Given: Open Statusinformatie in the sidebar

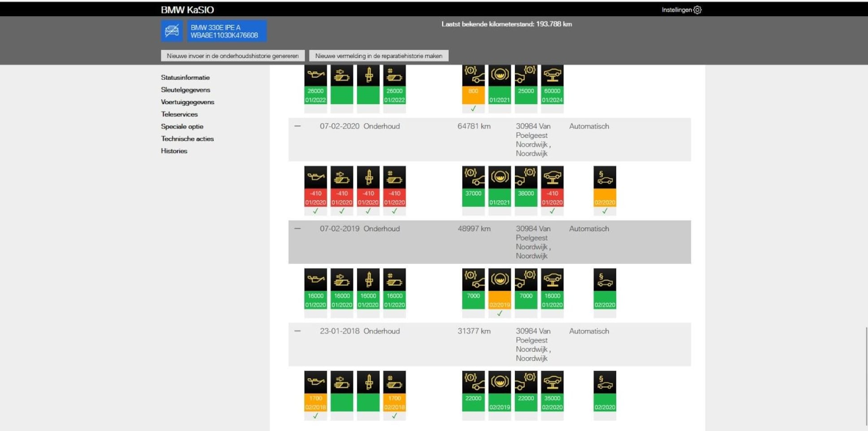Looking at the screenshot, I should coord(185,77).
